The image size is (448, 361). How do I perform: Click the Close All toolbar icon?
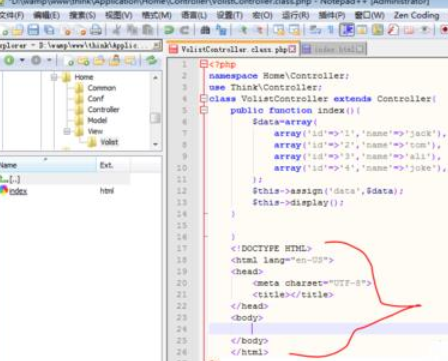(x=82, y=31)
